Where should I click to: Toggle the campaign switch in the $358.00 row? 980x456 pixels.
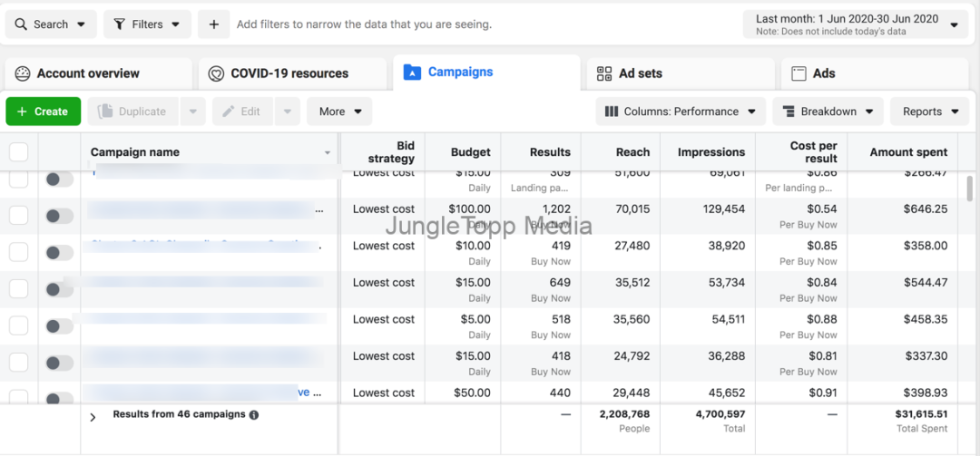pos(59,253)
